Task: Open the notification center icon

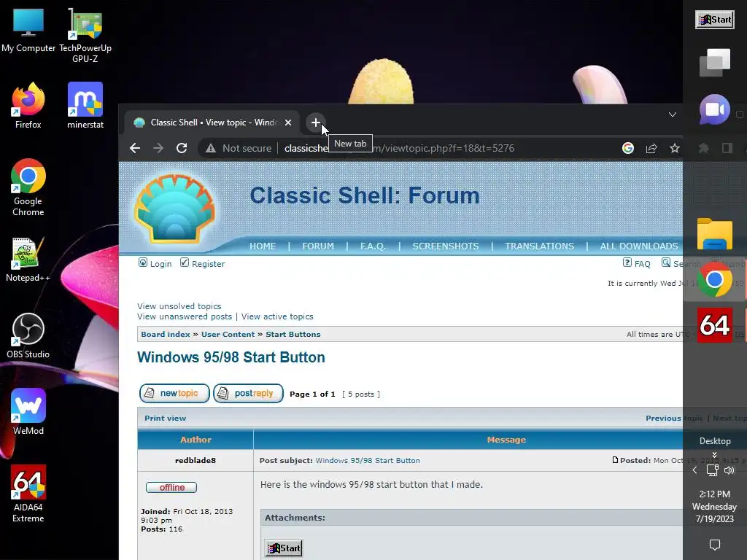Action: [x=715, y=544]
